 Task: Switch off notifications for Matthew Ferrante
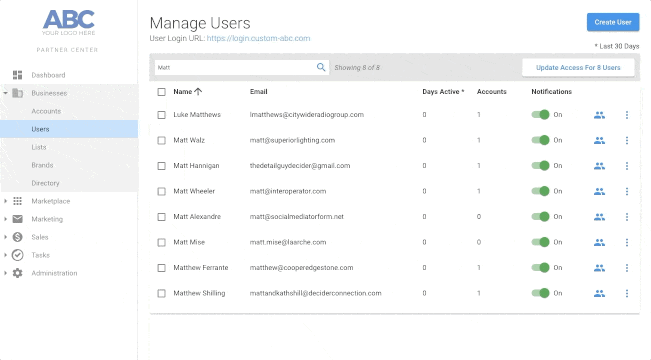(x=541, y=267)
